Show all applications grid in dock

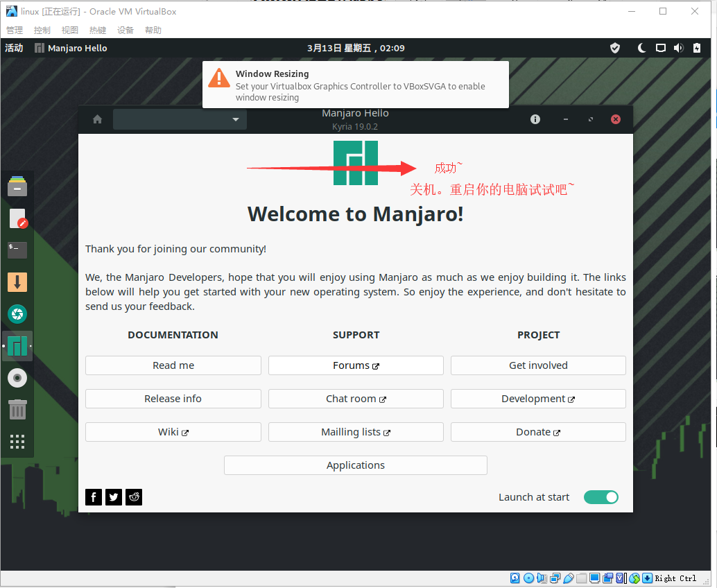click(x=17, y=442)
